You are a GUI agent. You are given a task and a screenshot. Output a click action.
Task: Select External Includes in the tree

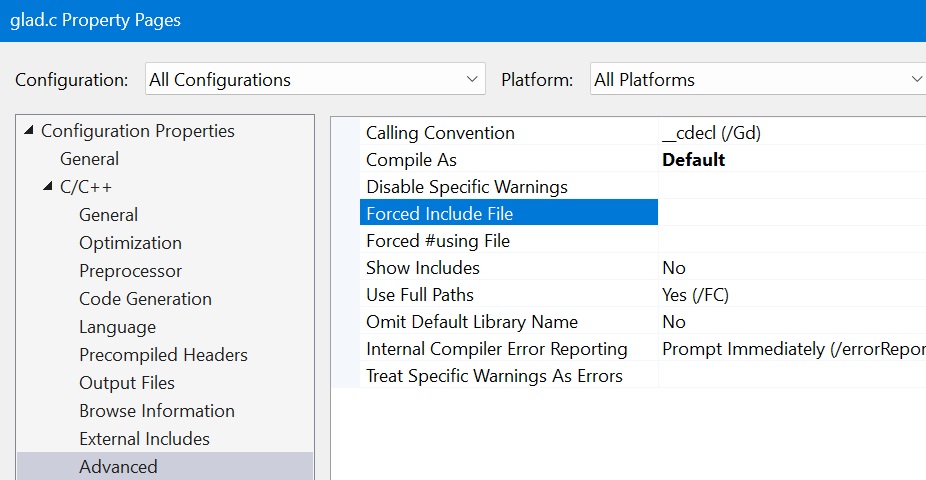pos(144,439)
